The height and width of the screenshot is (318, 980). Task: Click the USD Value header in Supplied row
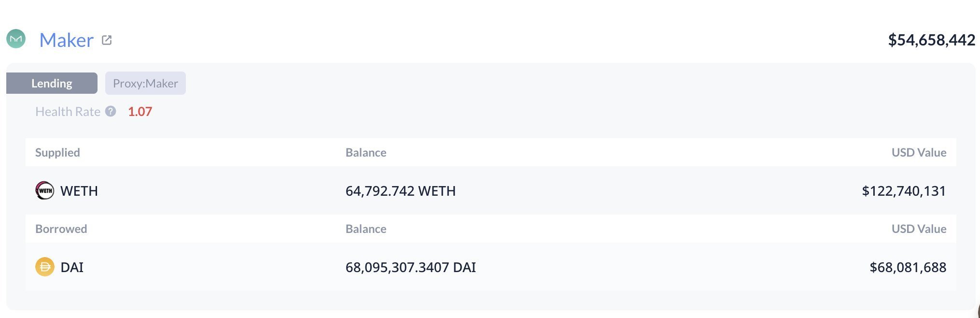click(918, 153)
